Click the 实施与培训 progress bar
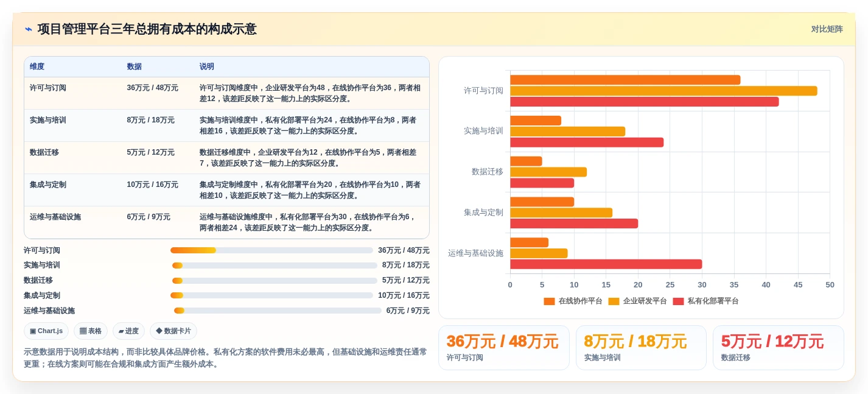Viewport: 868px width, 394px height. pos(275,266)
